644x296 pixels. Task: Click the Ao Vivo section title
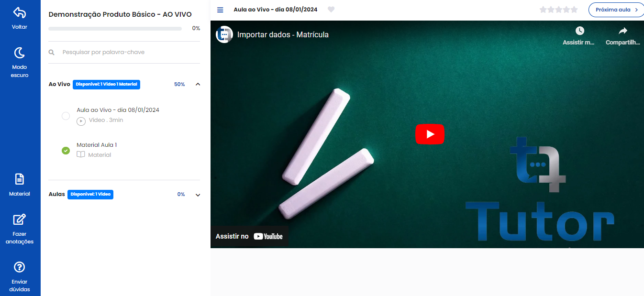(x=59, y=84)
